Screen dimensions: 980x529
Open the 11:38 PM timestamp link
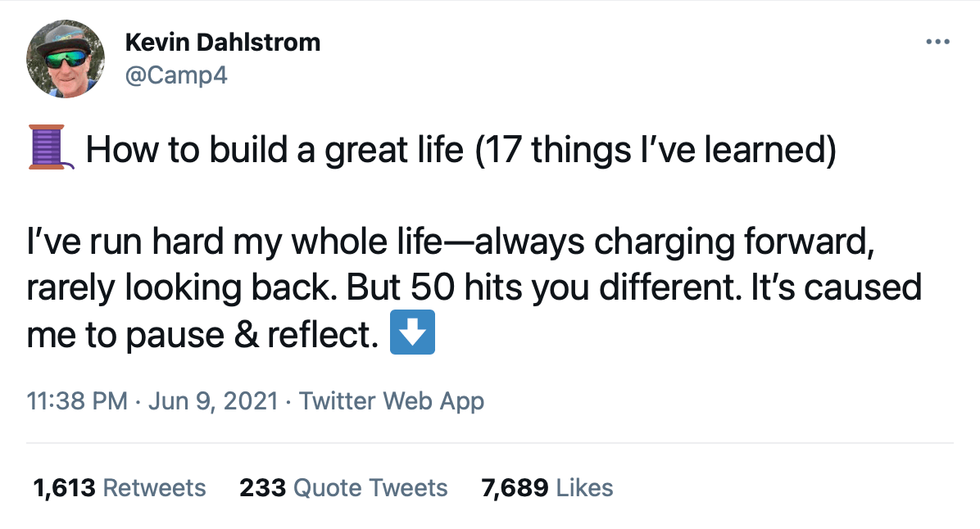pyautogui.click(x=77, y=401)
